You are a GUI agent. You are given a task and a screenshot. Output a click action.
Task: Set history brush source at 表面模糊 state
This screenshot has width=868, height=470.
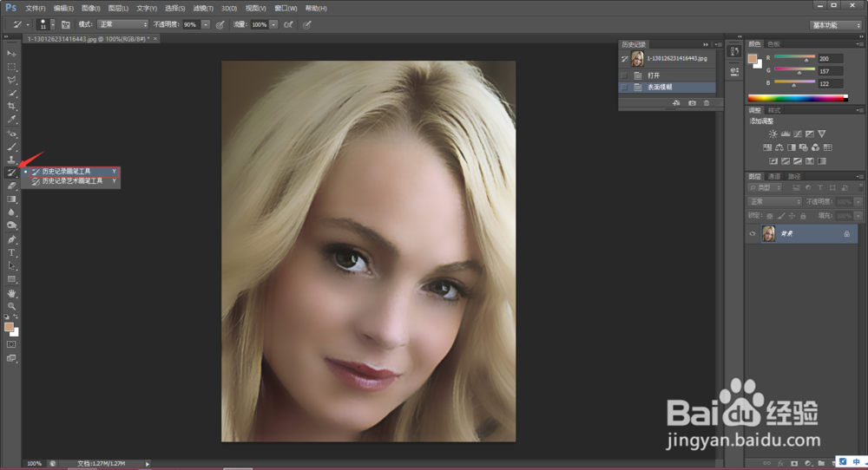pos(624,88)
